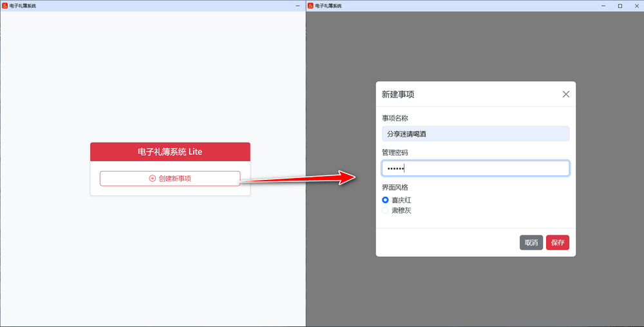
Task: Click the red 保存 button
Action: (557, 243)
